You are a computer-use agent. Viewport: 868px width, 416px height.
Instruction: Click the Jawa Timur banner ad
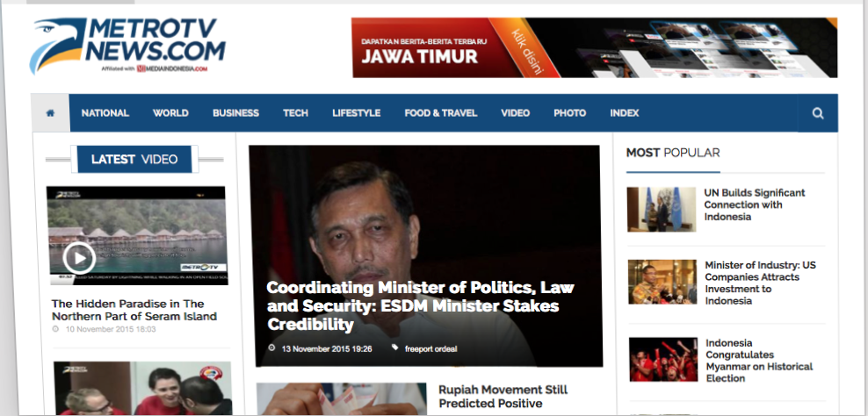pyautogui.click(x=594, y=47)
